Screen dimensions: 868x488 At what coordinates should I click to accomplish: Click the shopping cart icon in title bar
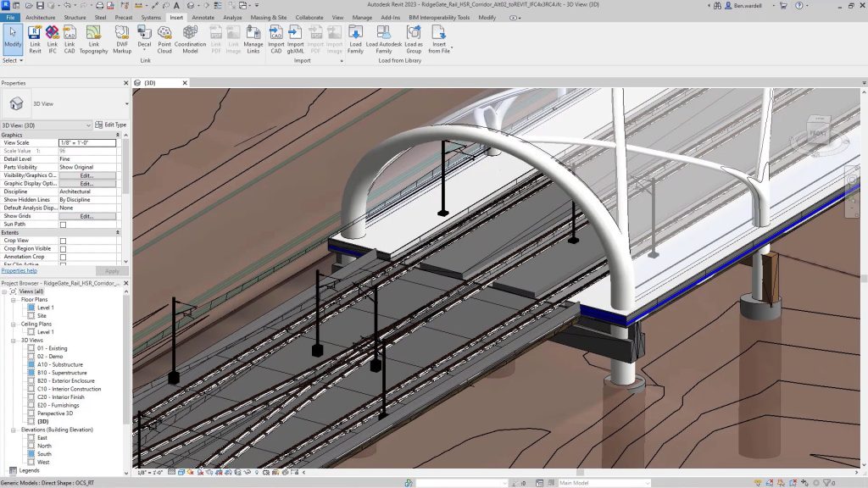pyautogui.click(x=783, y=6)
